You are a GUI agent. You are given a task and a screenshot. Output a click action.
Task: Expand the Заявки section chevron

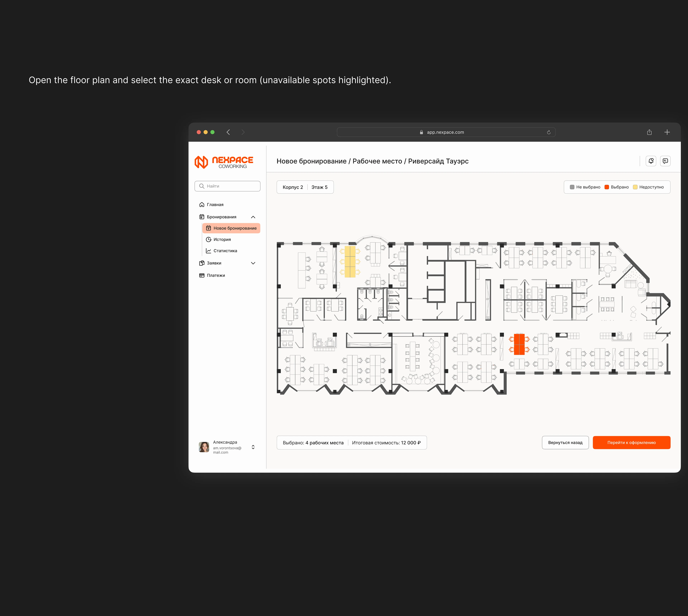(253, 263)
